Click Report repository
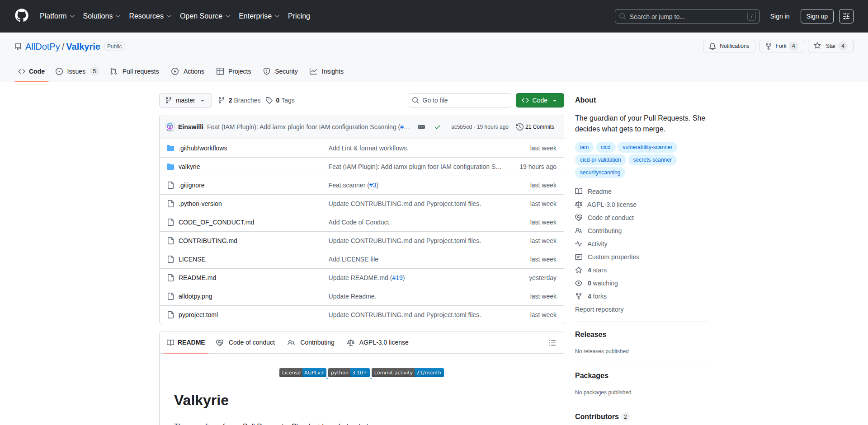Screen dimensions: 868x425 [599, 309]
